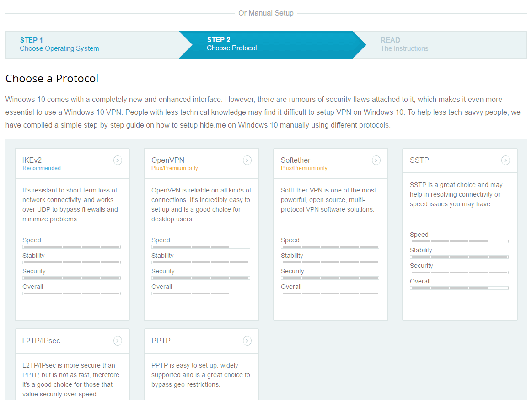
Task: Click the OpenVPN Speed rating bar
Action: coord(201,247)
